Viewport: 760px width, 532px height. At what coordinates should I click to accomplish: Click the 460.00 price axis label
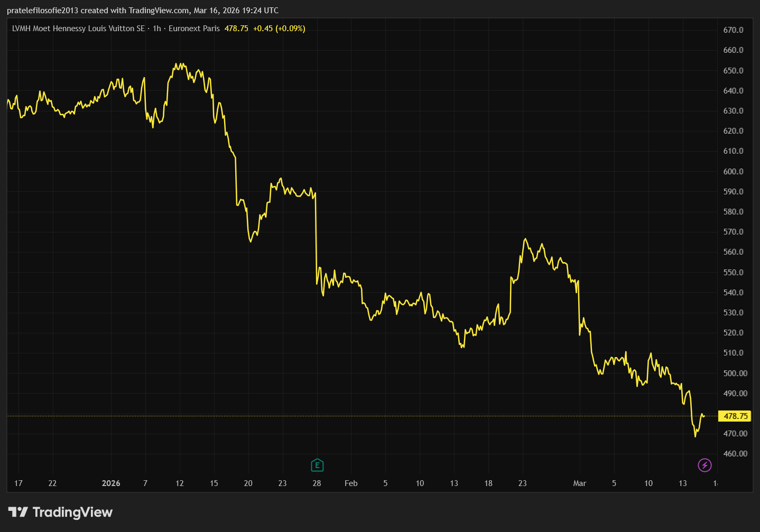pos(735,454)
